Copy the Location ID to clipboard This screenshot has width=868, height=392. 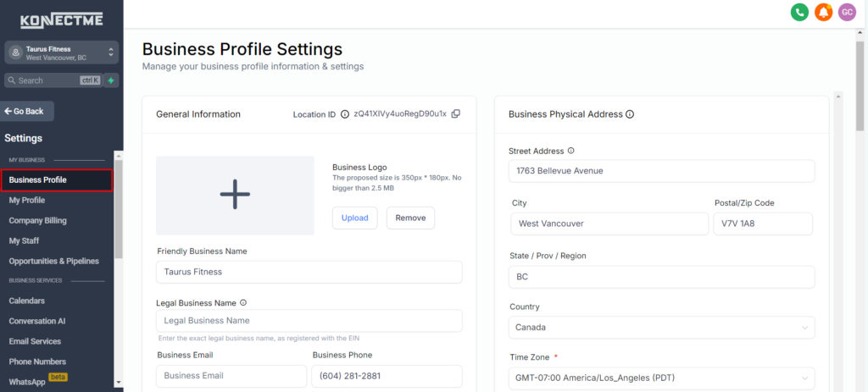tap(456, 113)
